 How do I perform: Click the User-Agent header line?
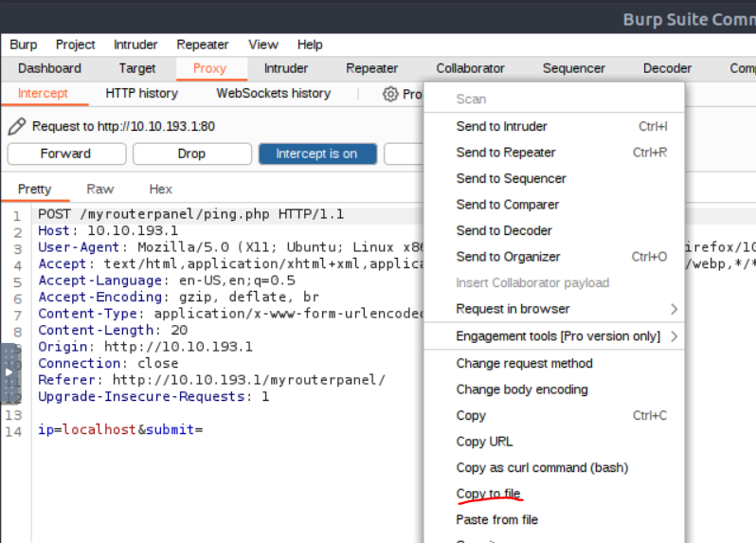click(231, 247)
